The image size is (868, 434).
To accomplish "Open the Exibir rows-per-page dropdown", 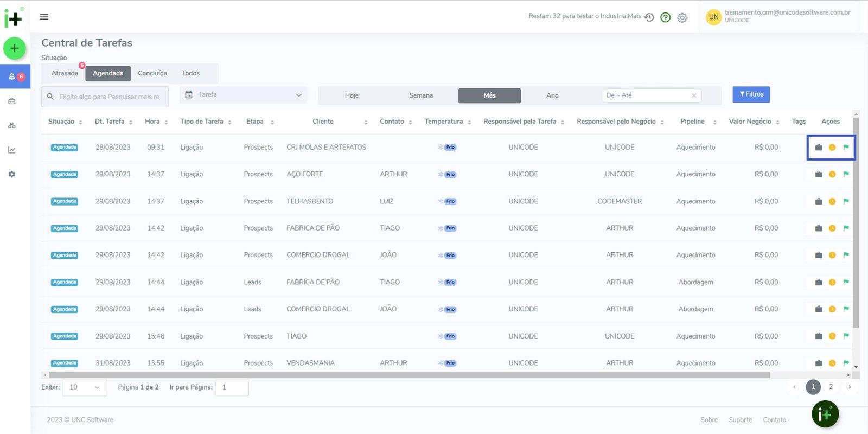I will [x=84, y=387].
